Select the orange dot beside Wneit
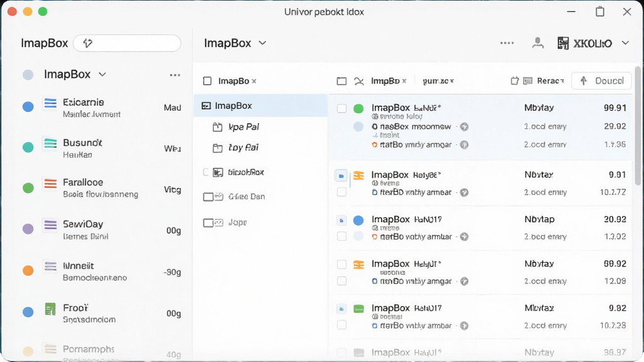The image size is (644, 362). [x=28, y=271]
